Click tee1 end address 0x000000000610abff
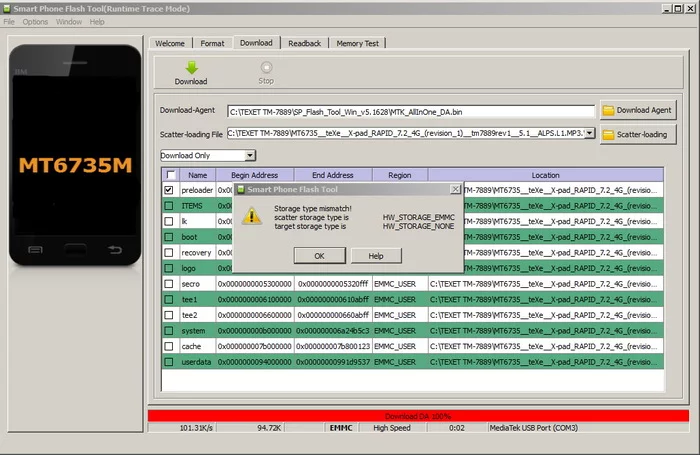The height and width of the screenshot is (455, 700). [x=333, y=300]
